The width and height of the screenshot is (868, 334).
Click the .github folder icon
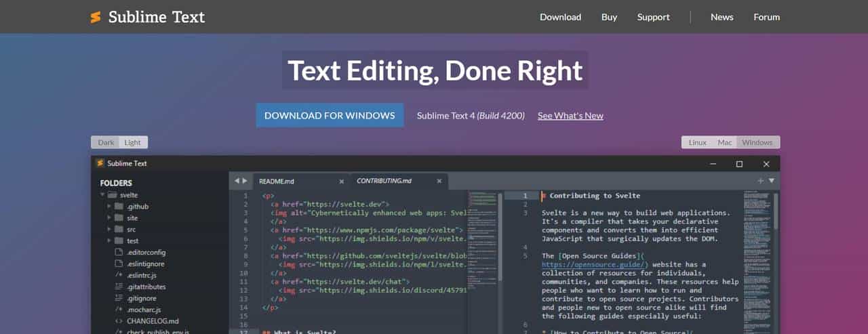119,207
